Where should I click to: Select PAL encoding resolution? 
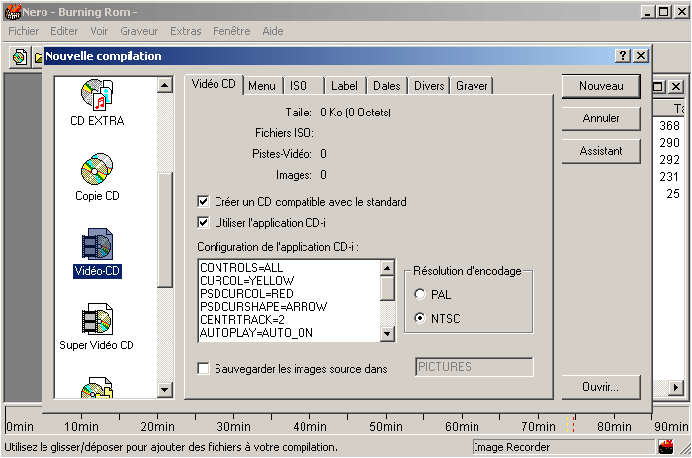coord(420,294)
